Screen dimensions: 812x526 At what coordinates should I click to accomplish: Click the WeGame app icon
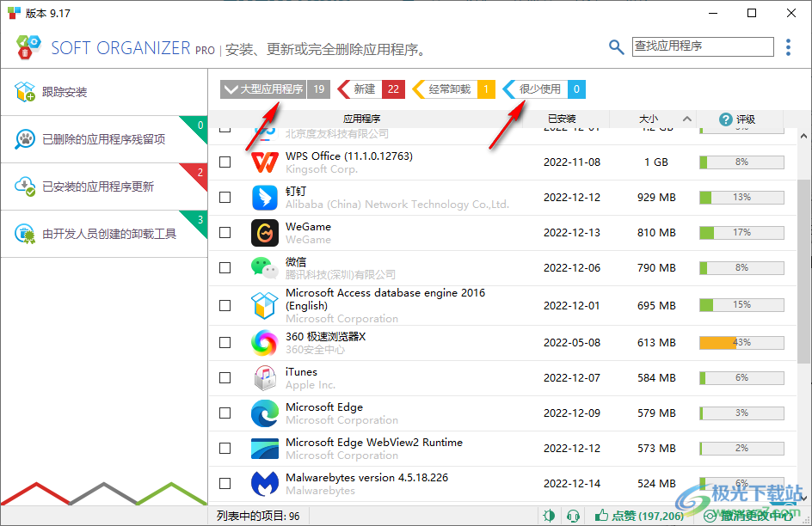click(265, 232)
